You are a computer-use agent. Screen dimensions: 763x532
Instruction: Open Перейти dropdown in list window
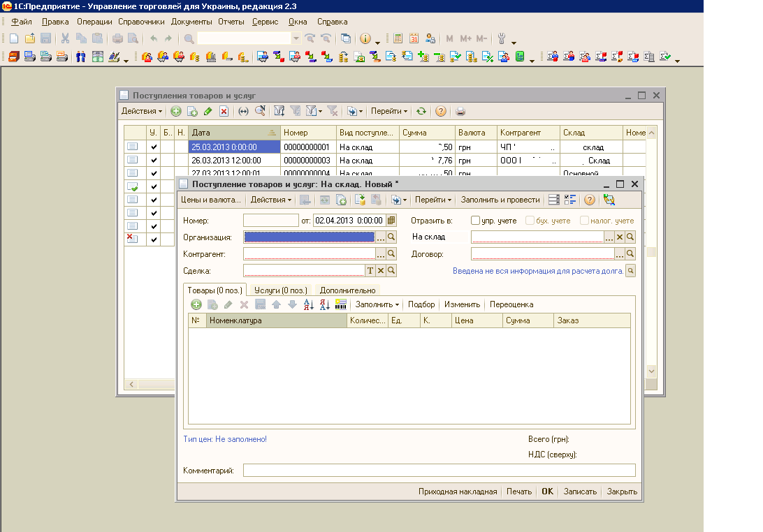388,111
